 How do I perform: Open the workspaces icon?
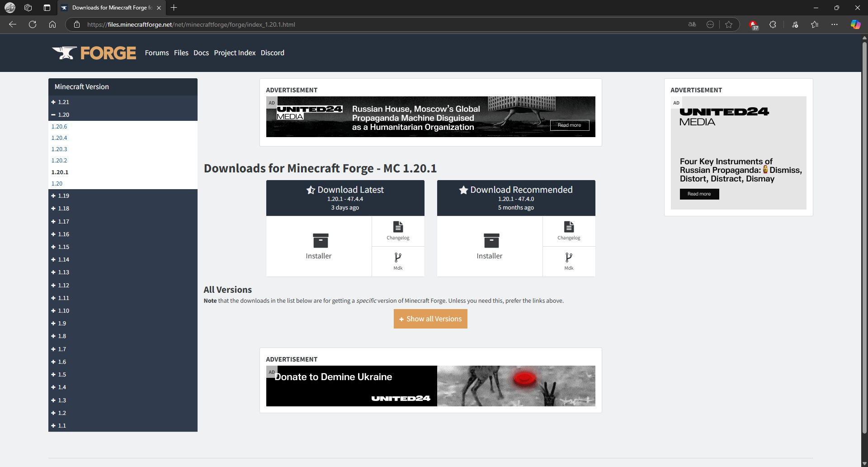click(28, 8)
